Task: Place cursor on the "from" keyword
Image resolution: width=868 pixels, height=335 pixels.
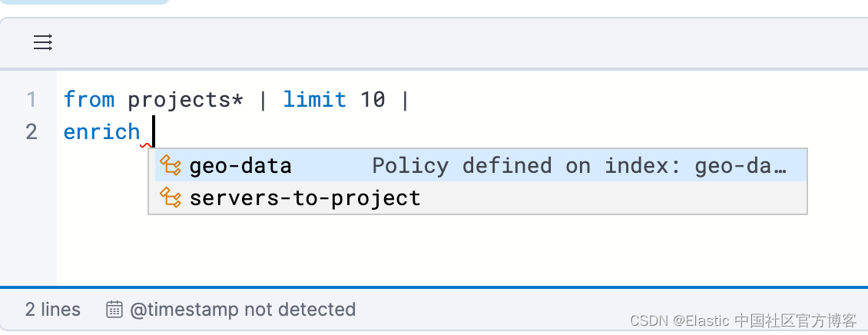Action: pos(88,99)
